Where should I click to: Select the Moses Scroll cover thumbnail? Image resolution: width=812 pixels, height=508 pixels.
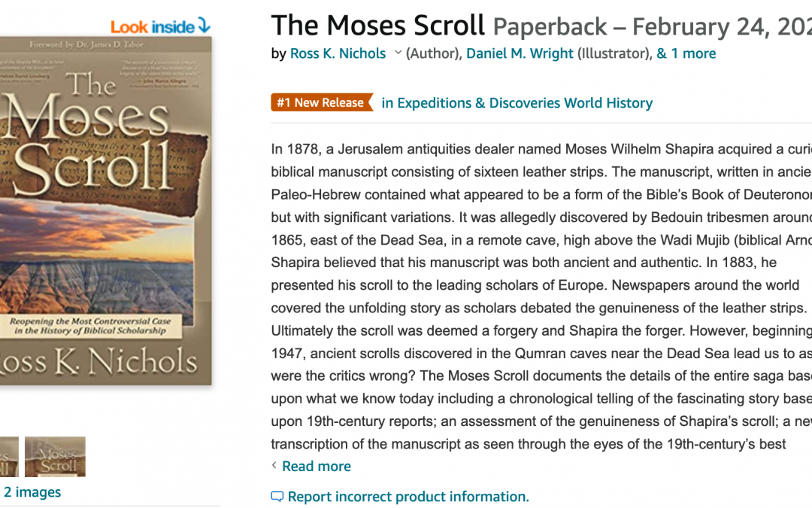[55, 456]
